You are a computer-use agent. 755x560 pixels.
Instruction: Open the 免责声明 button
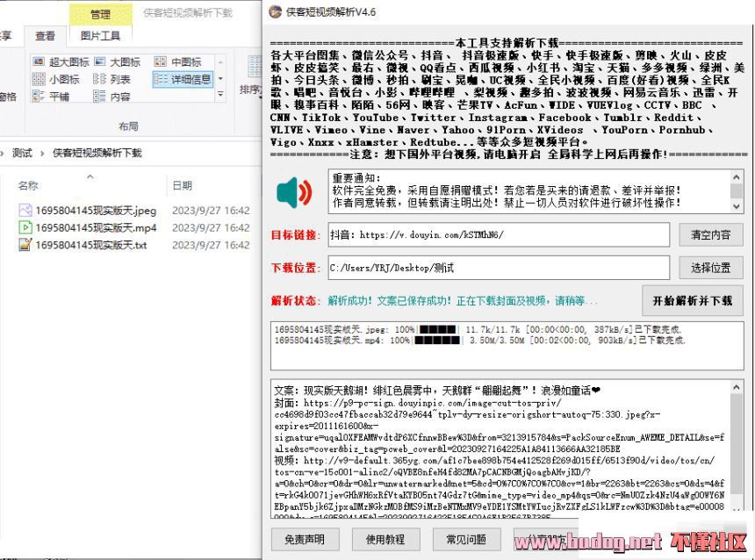click(305, 539)
